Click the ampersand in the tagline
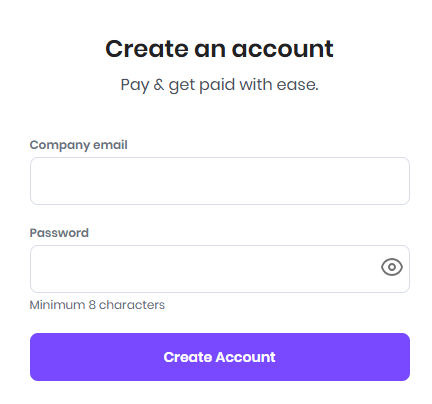 (x=159, y=85)
